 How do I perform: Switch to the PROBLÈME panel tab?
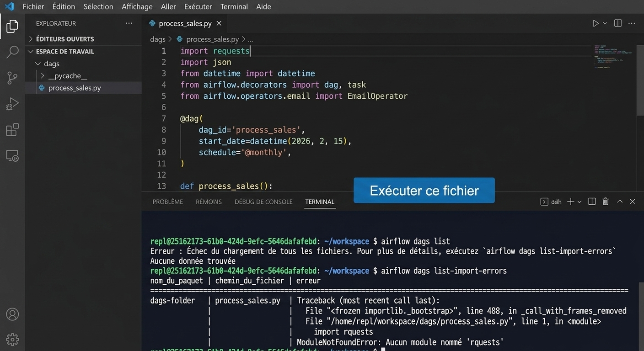167,202
